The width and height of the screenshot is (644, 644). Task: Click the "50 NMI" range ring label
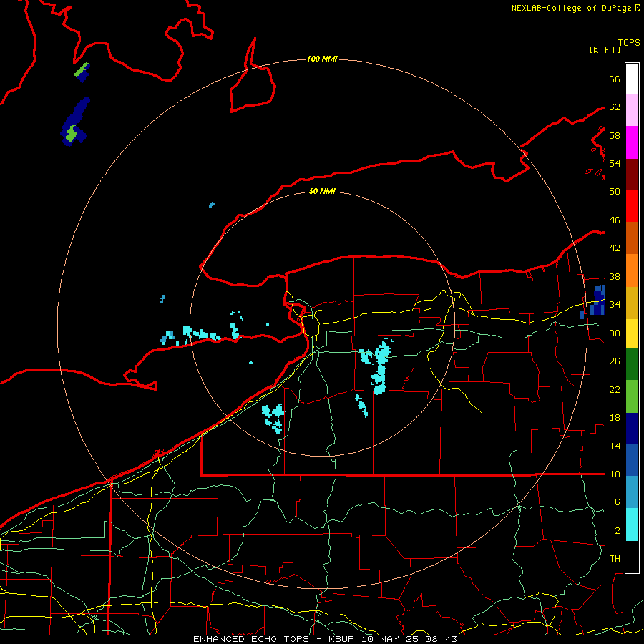coord(322,191)
